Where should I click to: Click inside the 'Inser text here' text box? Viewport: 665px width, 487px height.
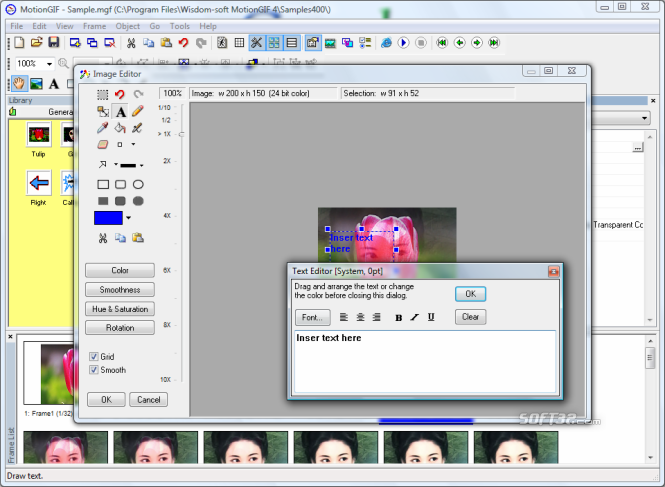click(425, 361)
